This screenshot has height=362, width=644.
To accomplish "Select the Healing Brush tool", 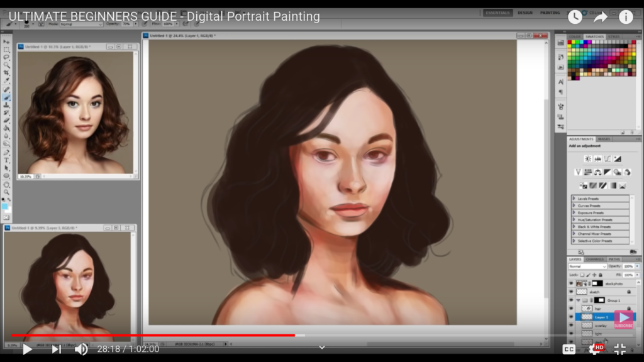I will click(x=6, y=89).
